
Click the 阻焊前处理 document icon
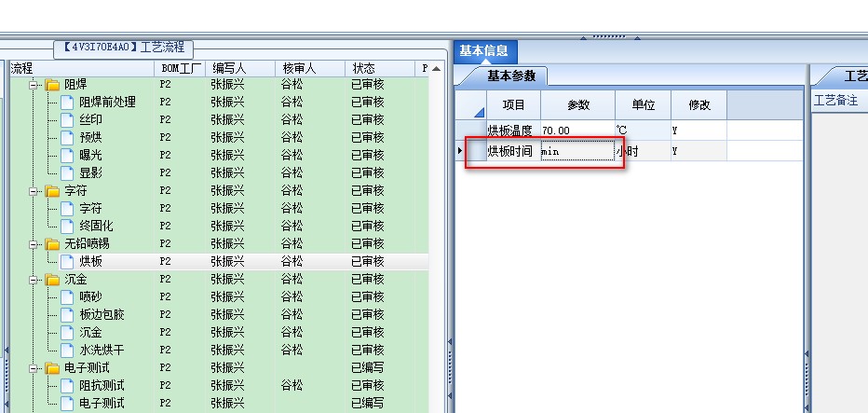coord(67,102)
